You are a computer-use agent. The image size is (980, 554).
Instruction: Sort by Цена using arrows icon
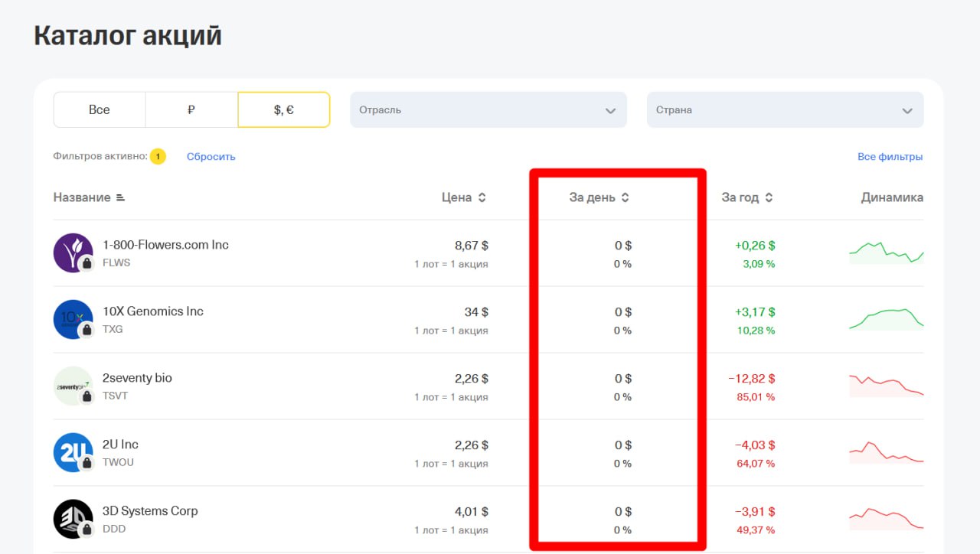pyautogui.click(x=482, y=197)
